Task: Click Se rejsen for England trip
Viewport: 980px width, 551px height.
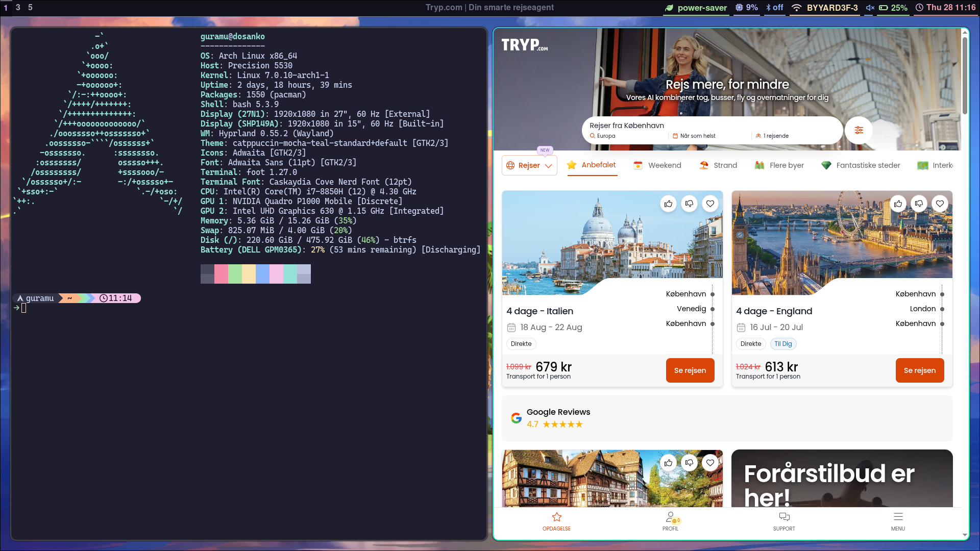Action: pyautogui.click(x=920, y=370)
